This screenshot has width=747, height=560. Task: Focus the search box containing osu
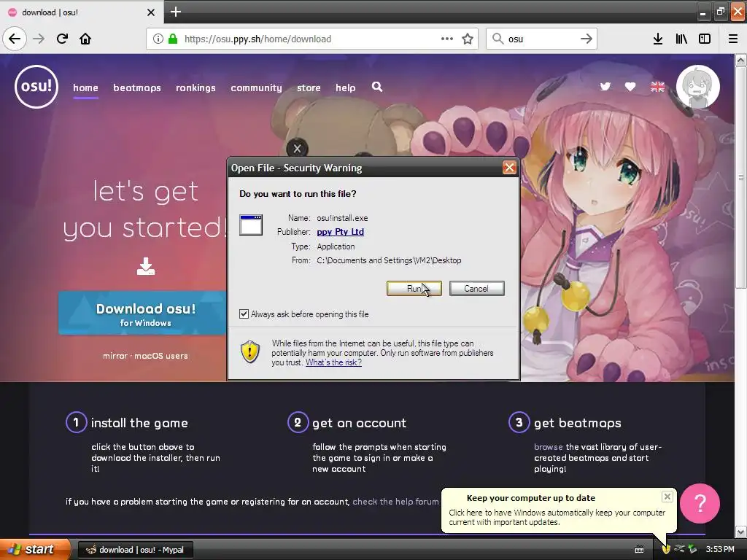tap(542, 39)
